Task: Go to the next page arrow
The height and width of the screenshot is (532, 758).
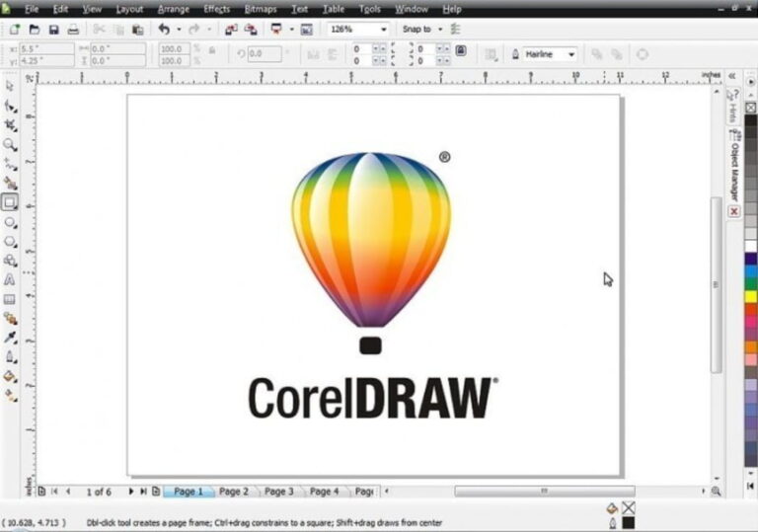Action: (x=130, y=492)
